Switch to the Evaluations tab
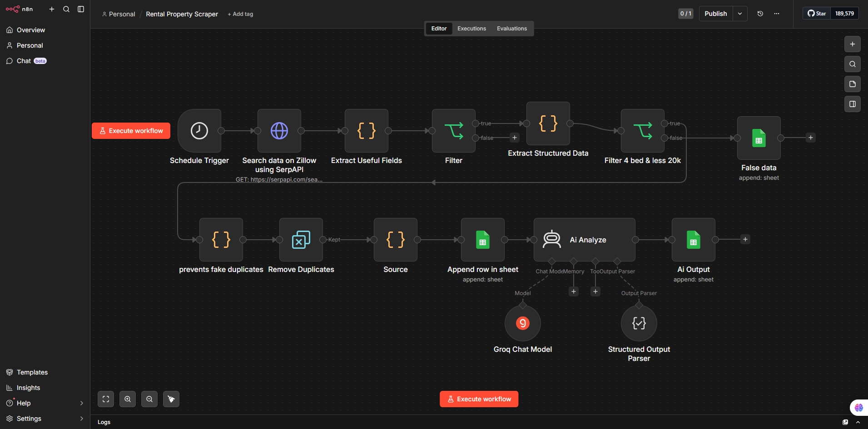The width and height of the screenshot is (868, 429). click(x=512, y=29)
